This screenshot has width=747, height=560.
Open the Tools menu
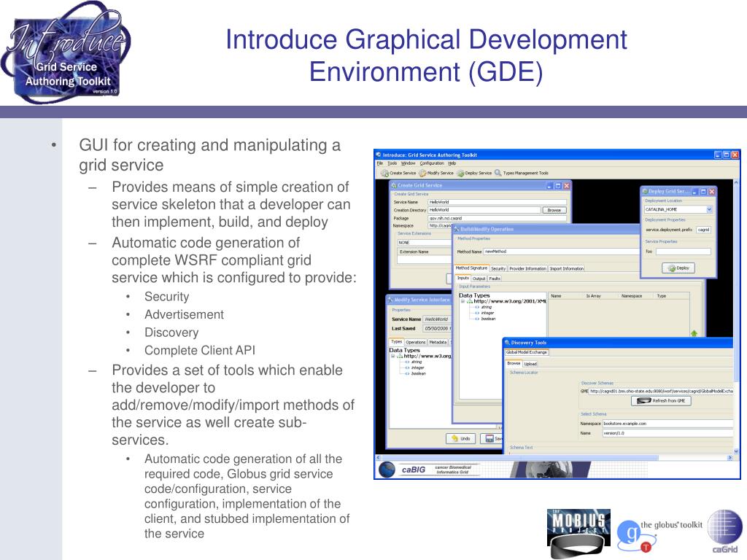click(x=392, y=163)
